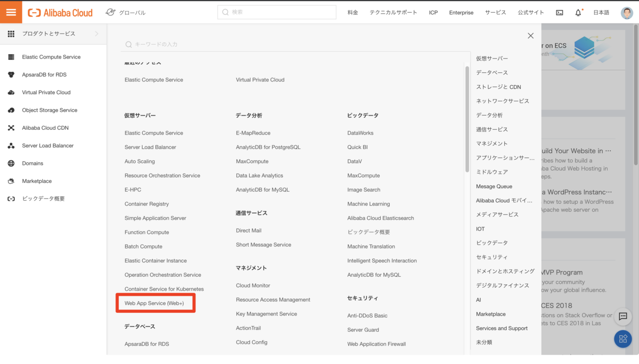Click Domains globe icon in sidebar
639x364 pixels.
11,163
